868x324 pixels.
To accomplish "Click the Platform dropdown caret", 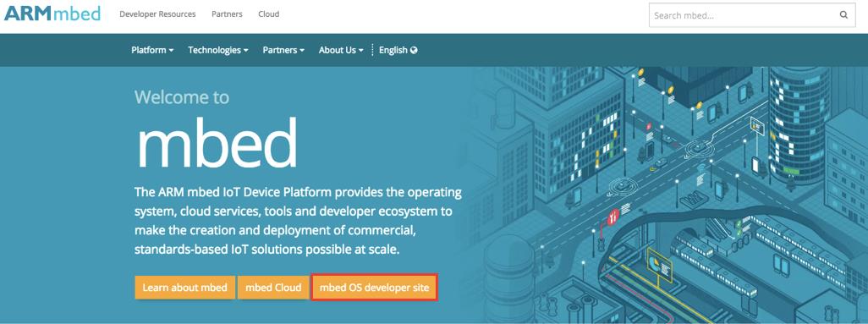I will [171, 51].
